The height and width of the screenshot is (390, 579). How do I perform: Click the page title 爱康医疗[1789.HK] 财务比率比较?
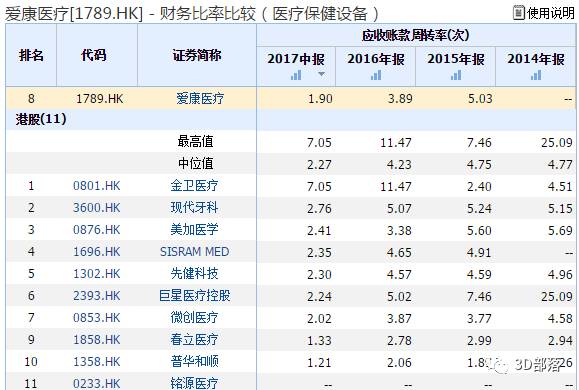(x=192, y=14)
